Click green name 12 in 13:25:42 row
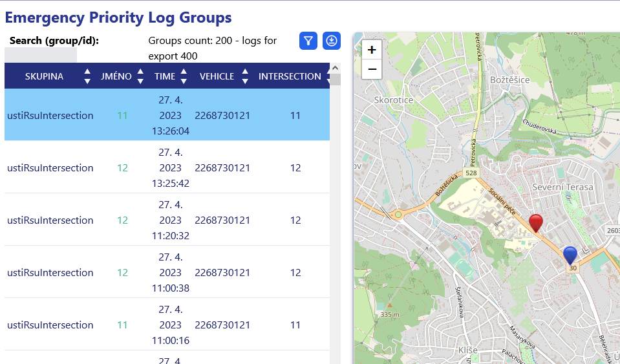The image size is (620, 364). click(123, 168)
